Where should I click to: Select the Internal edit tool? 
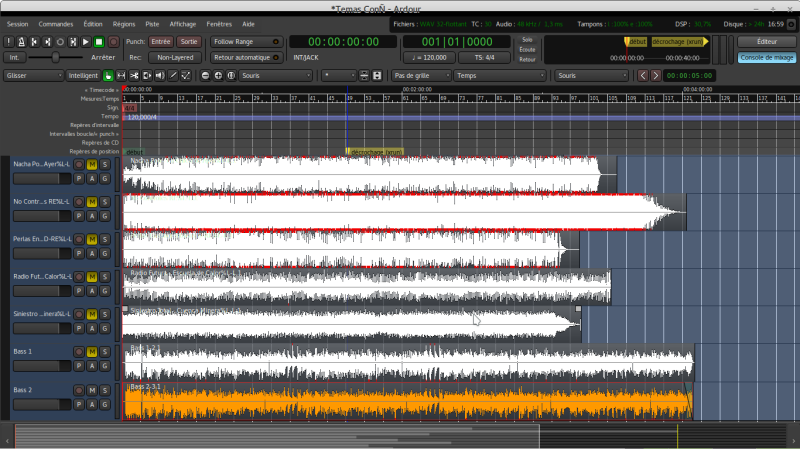click(x=186, y=76)
